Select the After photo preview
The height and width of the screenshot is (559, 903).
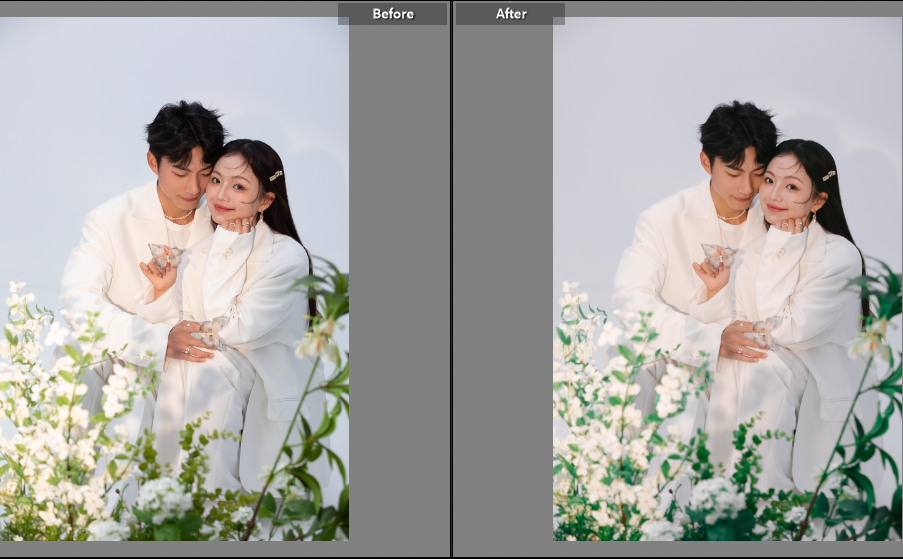click(727, 280)
